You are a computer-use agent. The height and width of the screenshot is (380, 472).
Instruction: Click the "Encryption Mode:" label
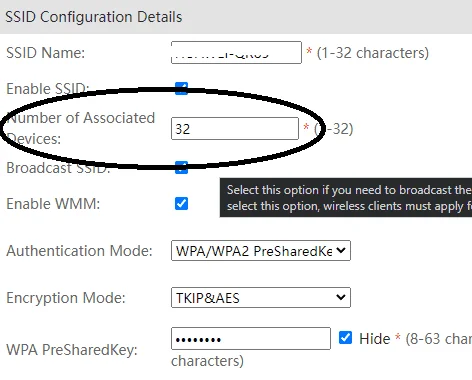[x=66, y=298]
